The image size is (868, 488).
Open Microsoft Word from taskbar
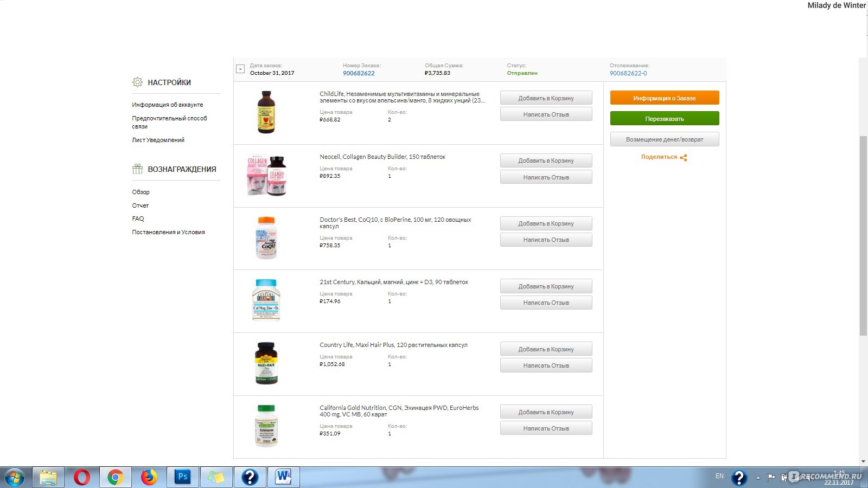pos(283,478)
